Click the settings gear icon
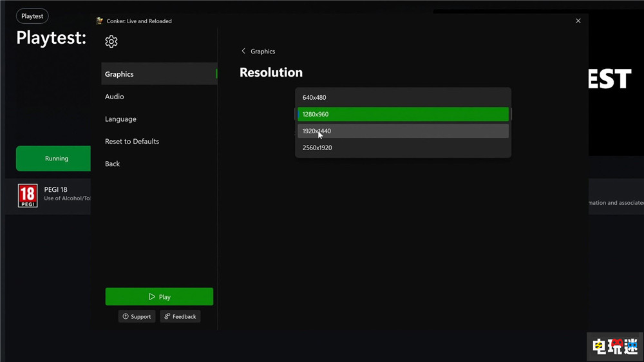Viewport: 644px width, 362px height. tap(111, 41)
